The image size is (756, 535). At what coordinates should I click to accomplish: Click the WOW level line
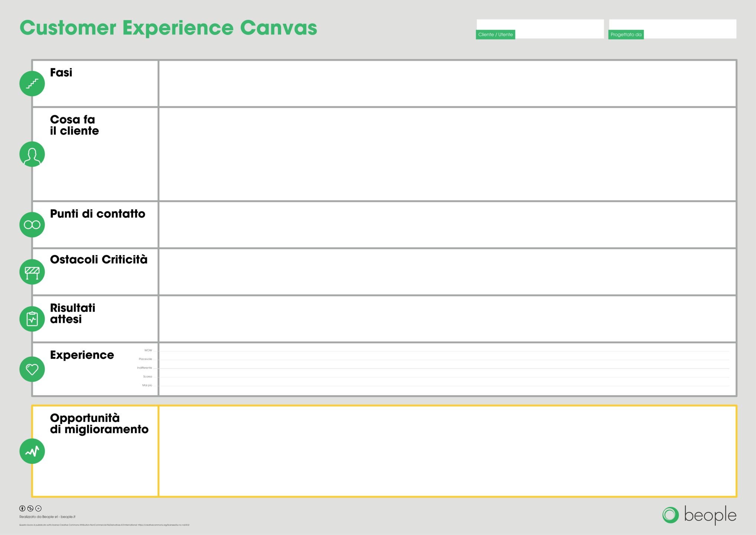(x=444, y=351)
